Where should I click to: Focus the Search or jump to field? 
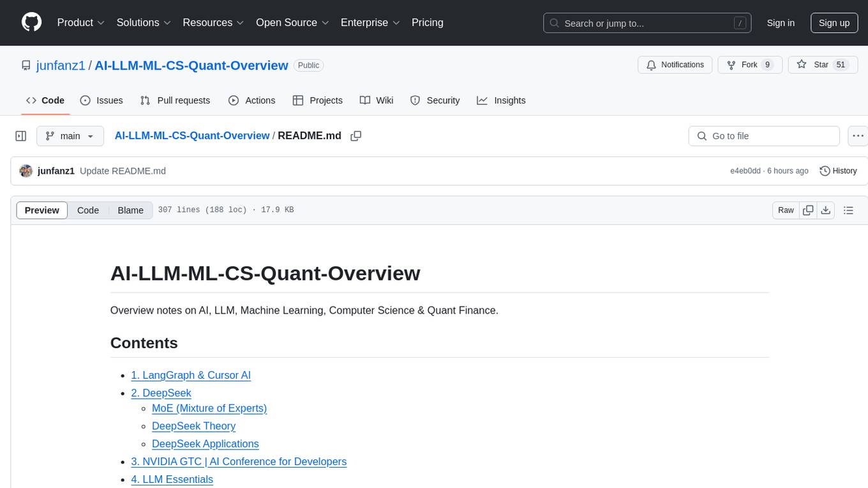647,23
